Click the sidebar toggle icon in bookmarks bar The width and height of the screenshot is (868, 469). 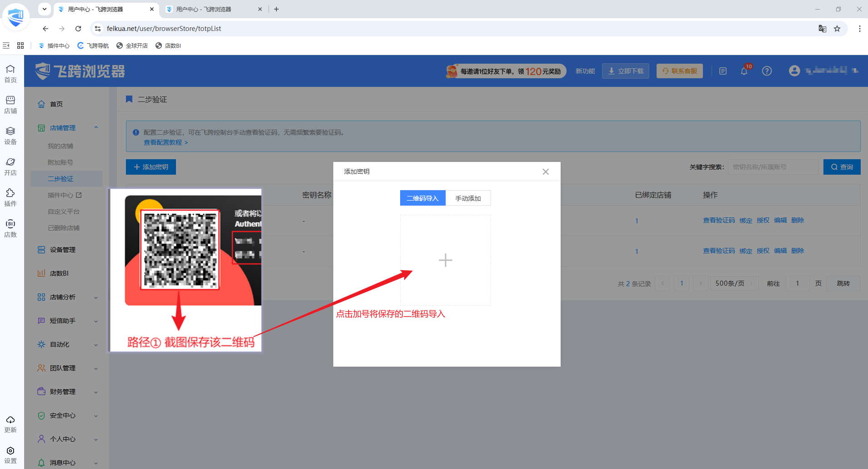[x=6, y=45]
